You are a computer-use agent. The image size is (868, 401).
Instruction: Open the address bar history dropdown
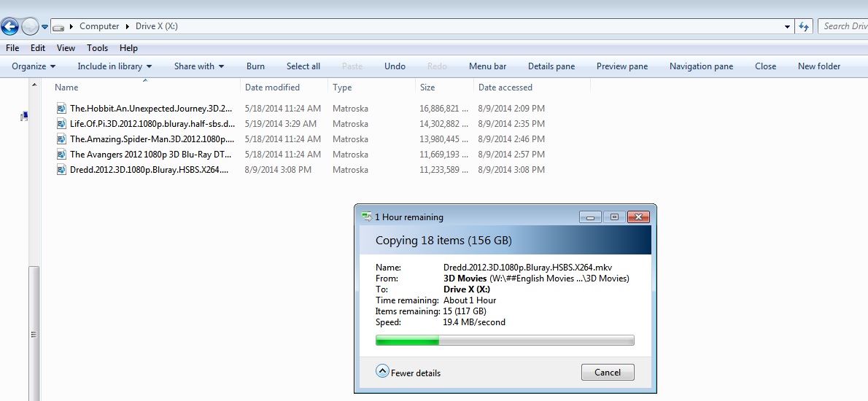pos(787,26)
